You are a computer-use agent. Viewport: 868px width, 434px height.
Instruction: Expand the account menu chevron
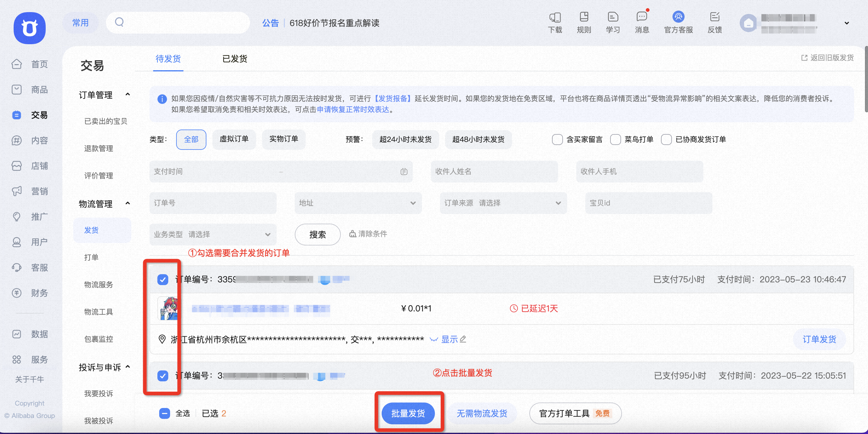click(x=847, y=23)
